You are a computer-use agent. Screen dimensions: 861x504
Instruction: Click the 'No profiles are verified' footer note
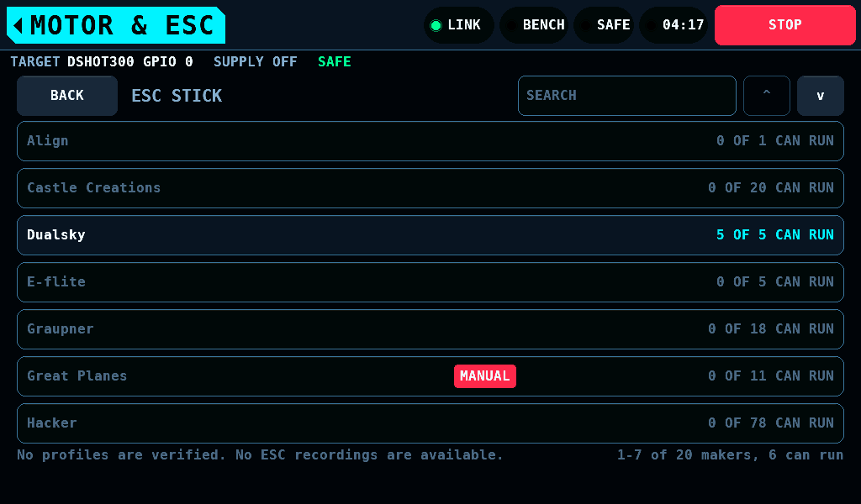pyautogui.click(x=260, y=454)
